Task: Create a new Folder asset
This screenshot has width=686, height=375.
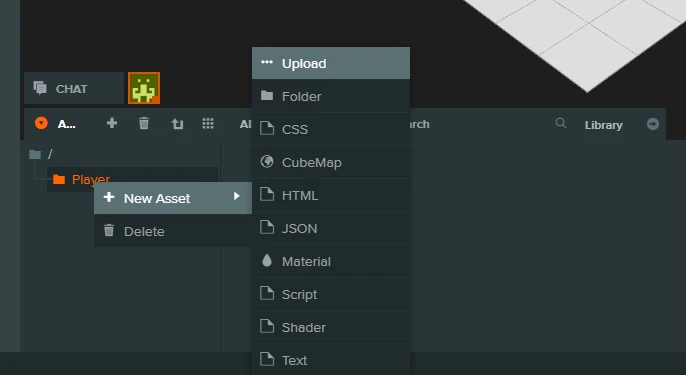Action: [x=331, y=96]
